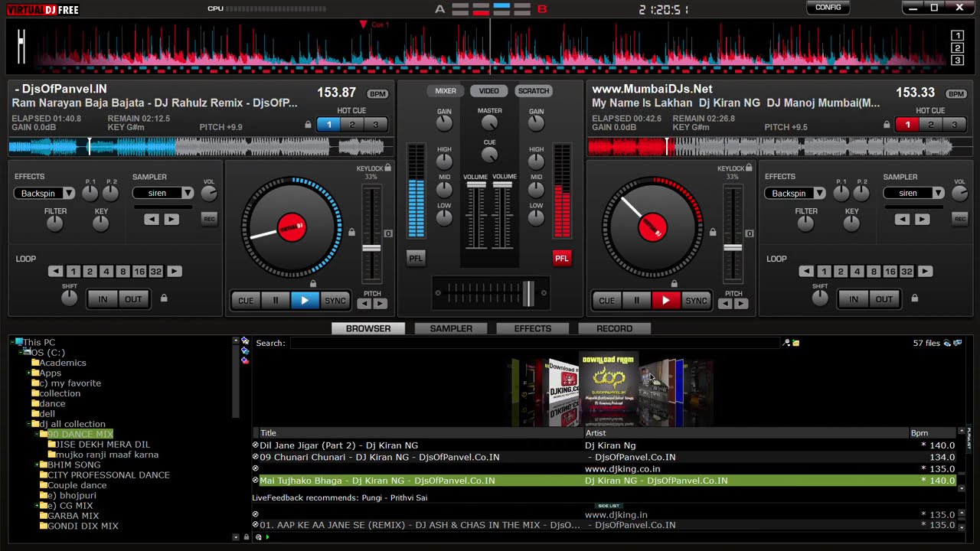Adjust the left channel volume fader
The height and width of the screenshot is (551, 980).
[x=475, y=184]
